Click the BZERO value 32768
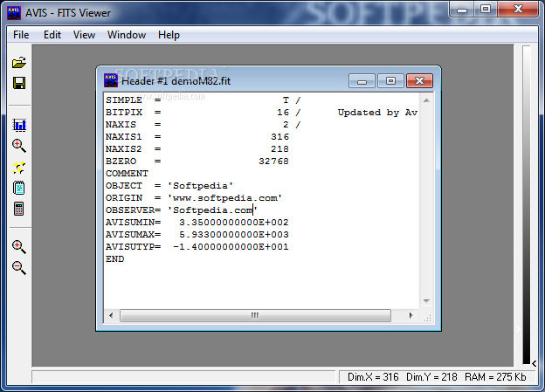 (x=273, y=162)
